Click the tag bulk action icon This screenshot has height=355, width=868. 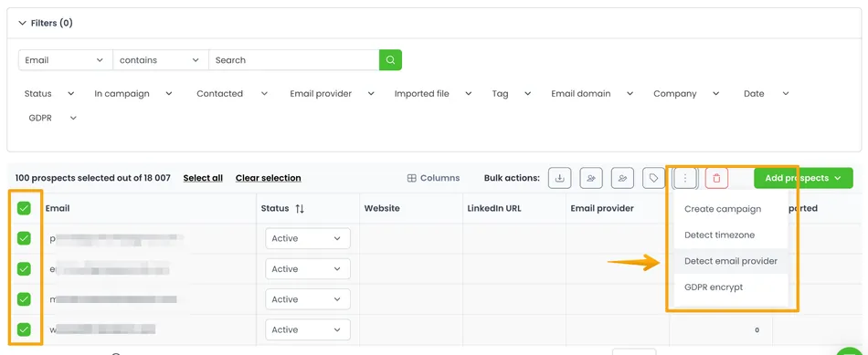[654, 178]
